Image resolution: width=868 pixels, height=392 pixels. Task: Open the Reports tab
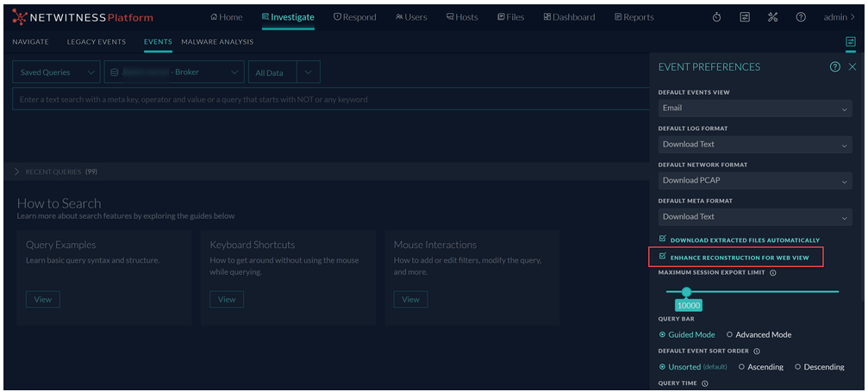(634, 17)
